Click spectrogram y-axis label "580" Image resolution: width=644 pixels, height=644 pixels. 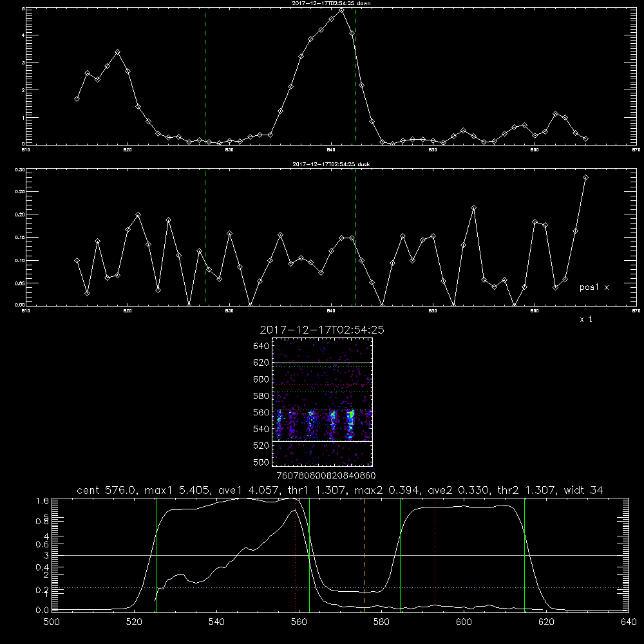pos(261,396)
